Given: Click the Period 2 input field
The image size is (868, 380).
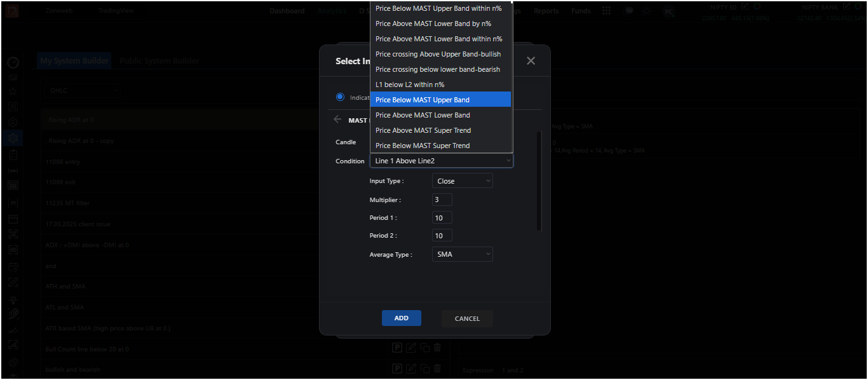Looking at the screenshot, I should [442, 235].
